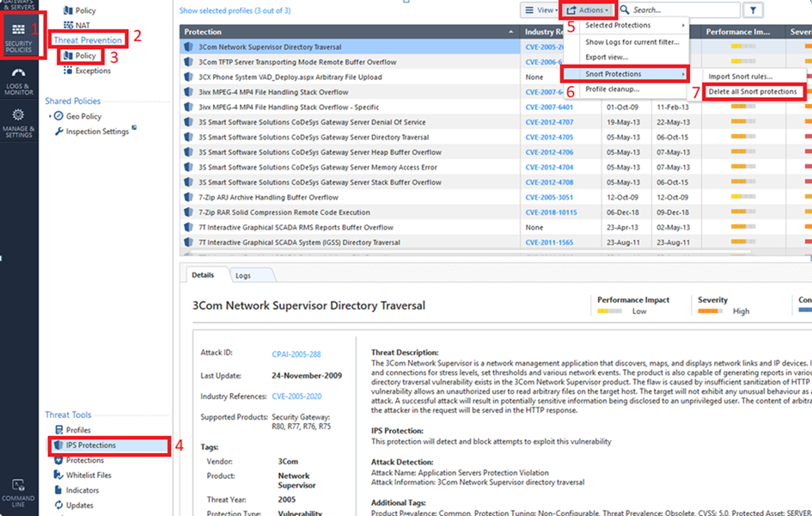The width and height of the screenshot is (812, 516).
Task: Open the Actions dropdown menu
Action: click(588, 10)
